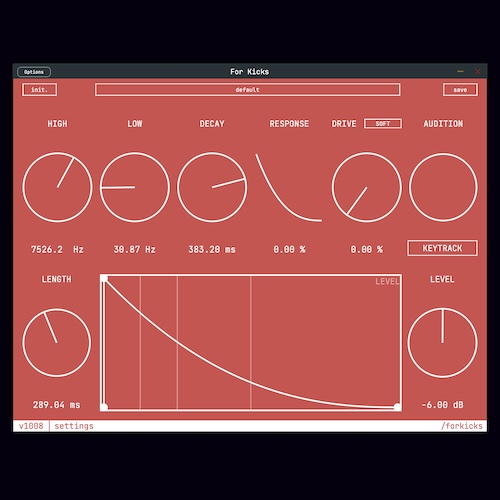The width and height of the screenshot is (500, 500).
Task: Click the DECAY knob
Action: (212, 187)
